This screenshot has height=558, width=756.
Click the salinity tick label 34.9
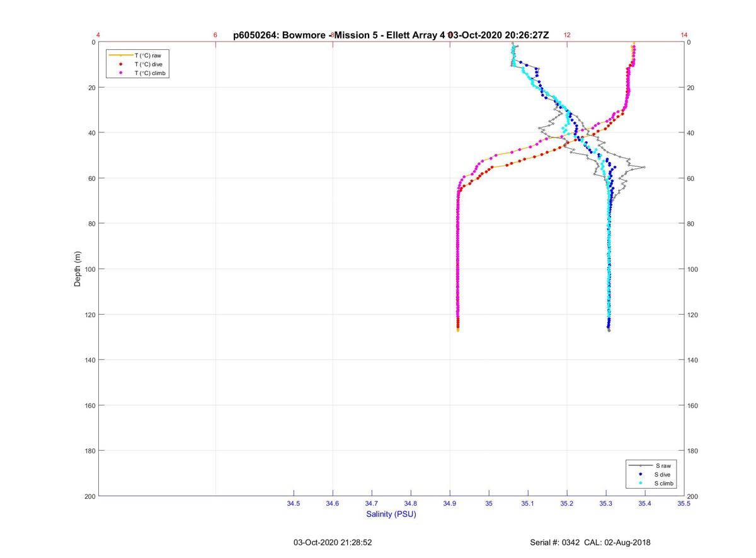coord(450,504)
